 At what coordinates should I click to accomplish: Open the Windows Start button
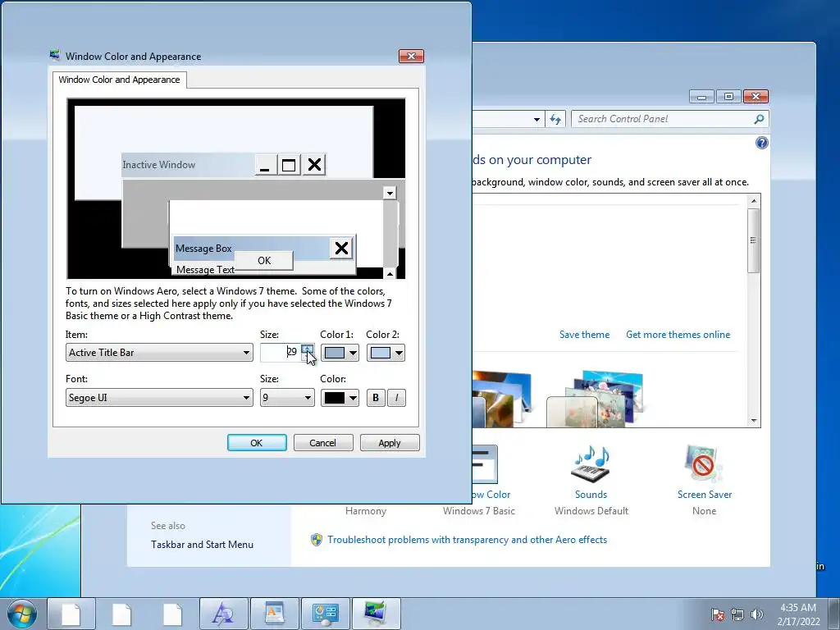[22, 614]
